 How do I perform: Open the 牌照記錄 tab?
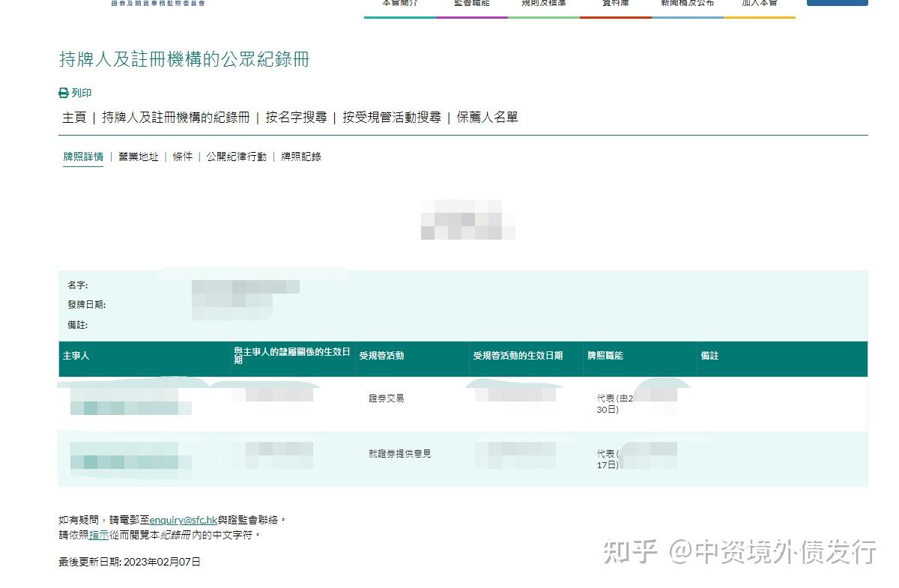[x=301, y=157]
